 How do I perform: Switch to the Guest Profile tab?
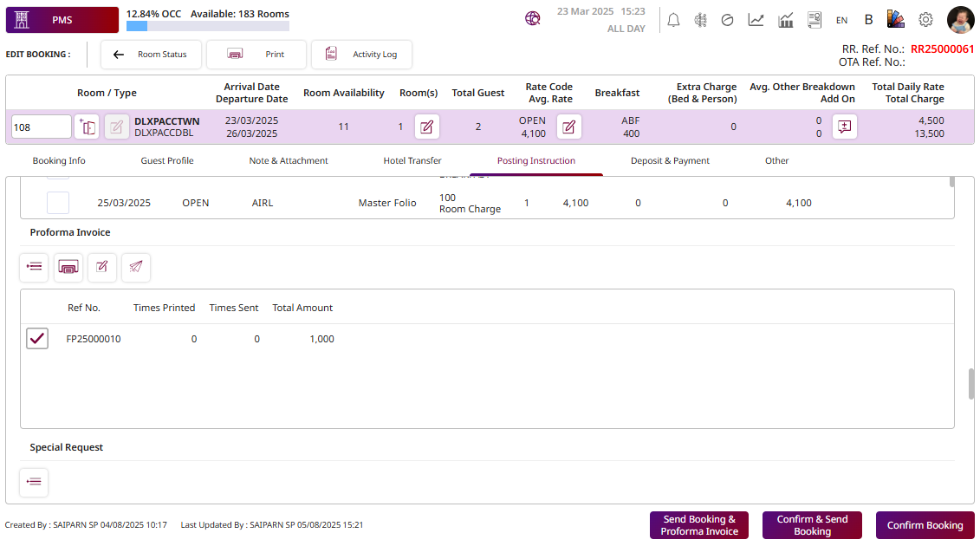coord(167,160)
